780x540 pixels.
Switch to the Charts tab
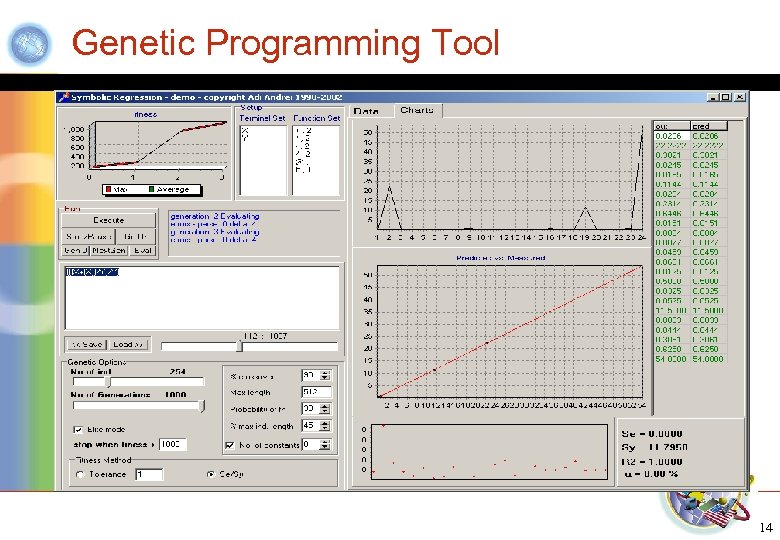tap(417, 110)
